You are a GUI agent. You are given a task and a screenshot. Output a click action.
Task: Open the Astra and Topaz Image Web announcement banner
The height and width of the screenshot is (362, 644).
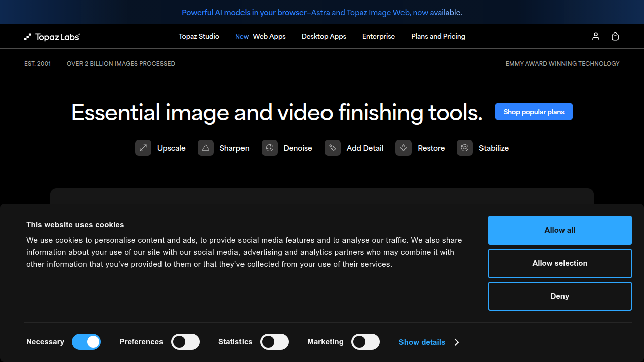click(322, 12)
